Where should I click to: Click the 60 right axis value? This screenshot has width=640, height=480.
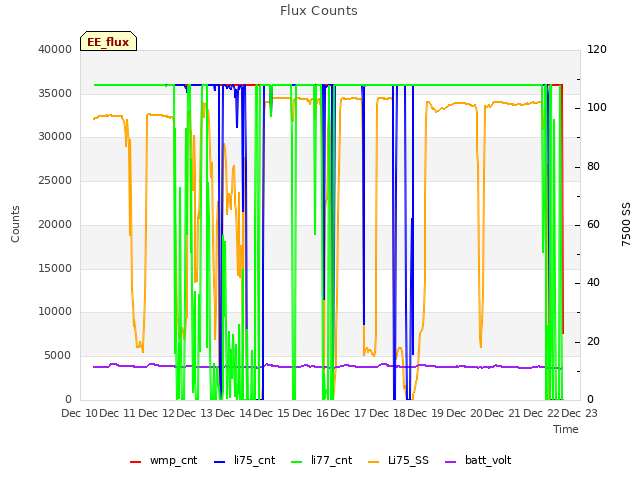pyautogui.click(x=593, y=224)
